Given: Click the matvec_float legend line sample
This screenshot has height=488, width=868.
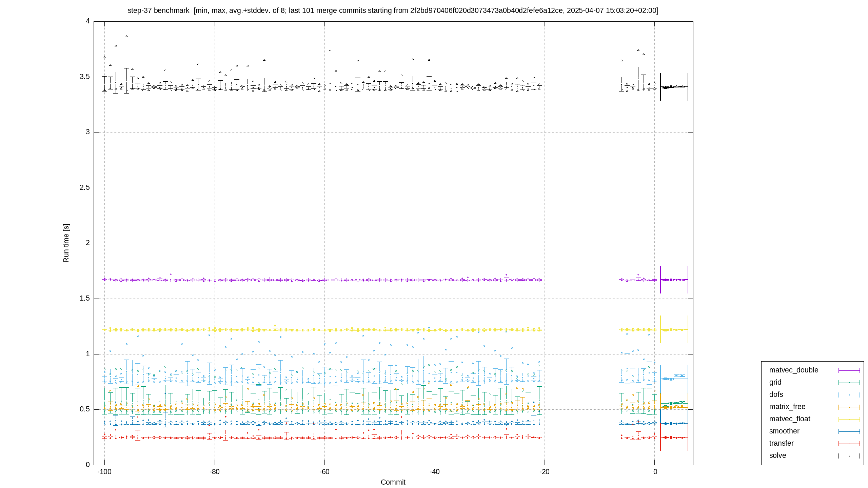Looking at the screenshot, I should point(849,419).
